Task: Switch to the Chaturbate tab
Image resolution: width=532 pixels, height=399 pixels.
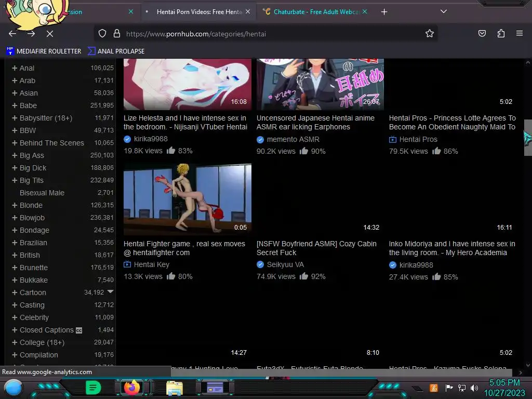Action: click(x=316, y=12)
